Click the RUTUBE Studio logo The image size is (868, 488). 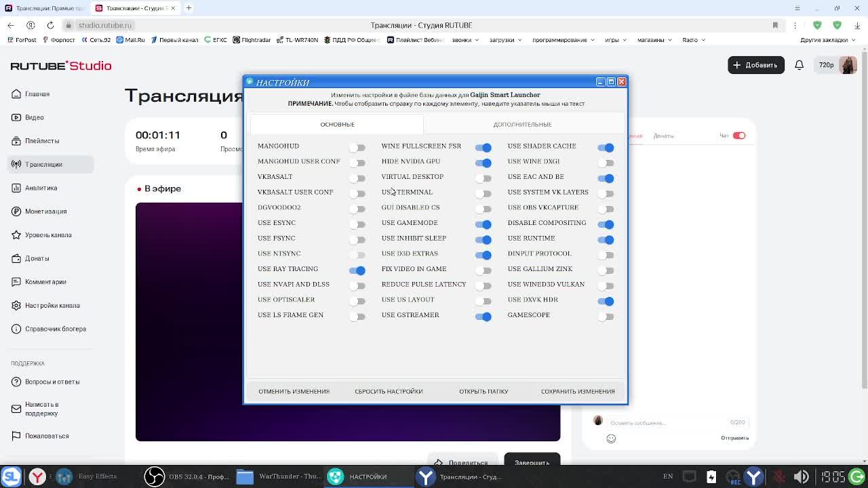point(61,66)
